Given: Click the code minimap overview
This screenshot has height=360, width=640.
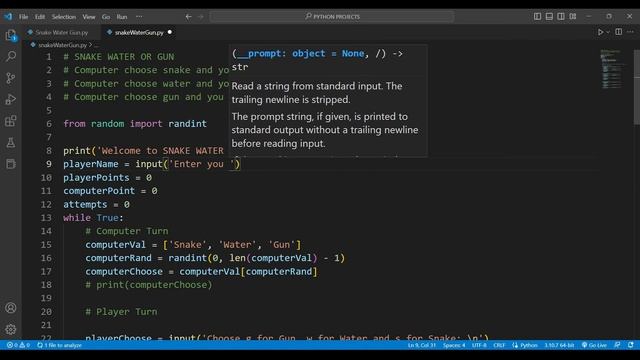Looking at the screenshot, I should (612, 69).
